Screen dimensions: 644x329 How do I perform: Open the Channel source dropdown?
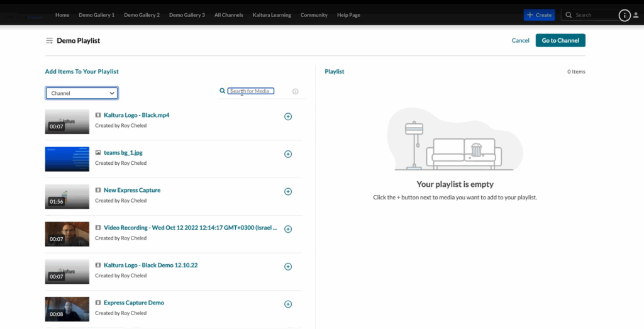tap(82, 93)
